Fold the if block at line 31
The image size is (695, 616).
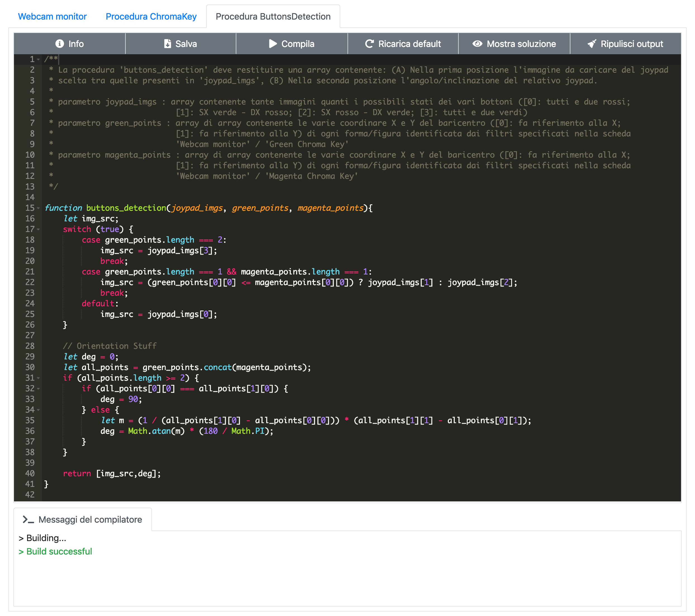coord(39,378)
